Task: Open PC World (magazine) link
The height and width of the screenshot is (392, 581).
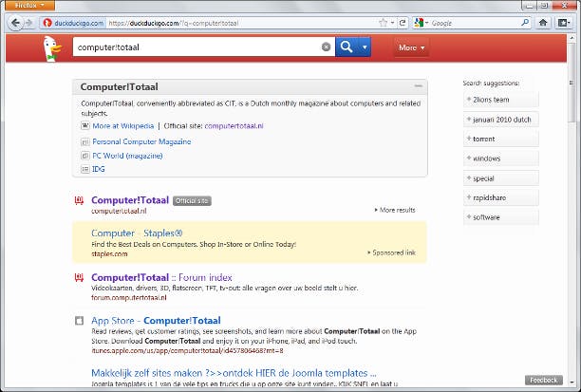Action: [x=127, y=156]
